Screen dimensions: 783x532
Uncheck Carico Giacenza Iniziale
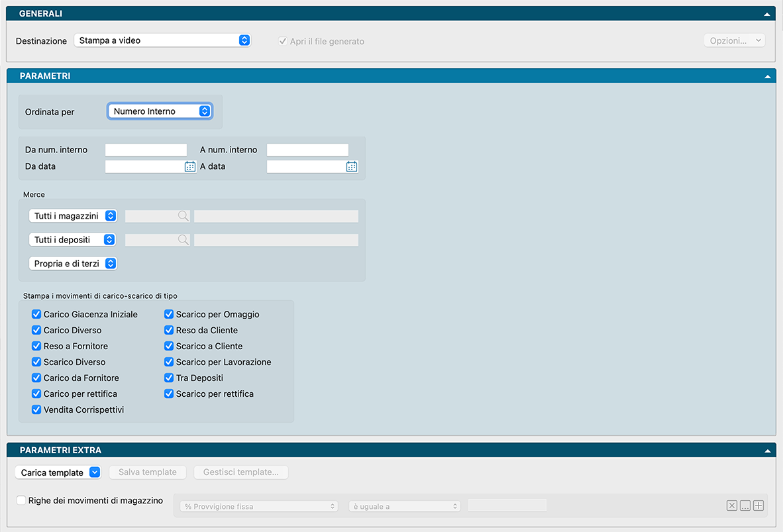coord(37,314)
